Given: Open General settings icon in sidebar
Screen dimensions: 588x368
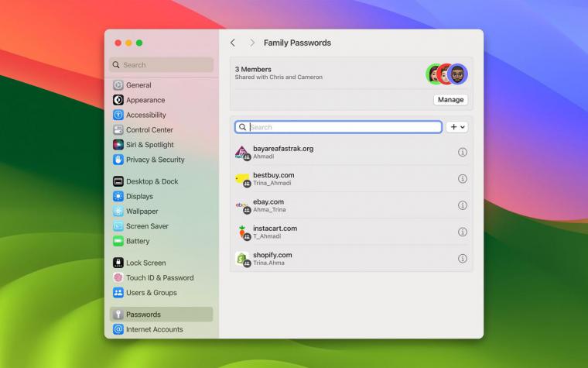Looking at the screenshot, I should coord(118,85).
